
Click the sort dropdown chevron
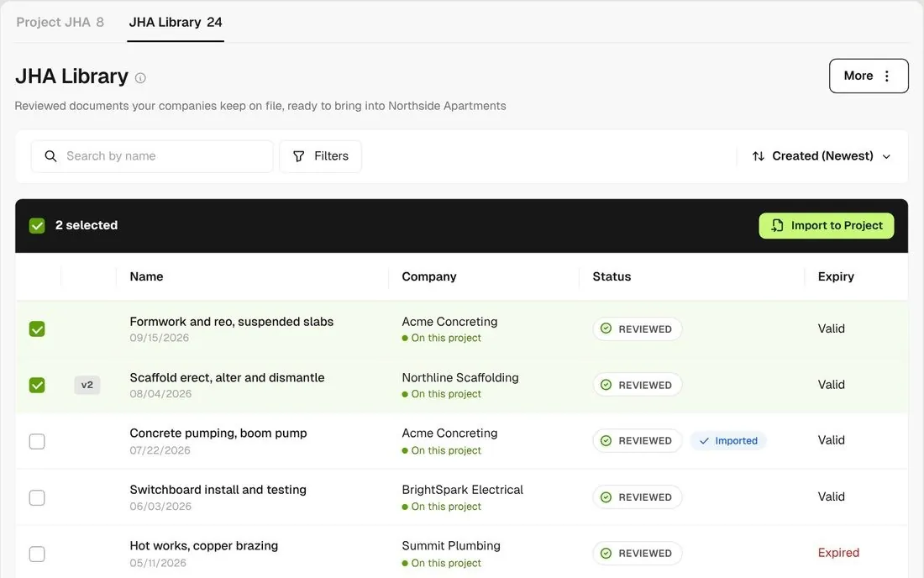(x=886, y=157)
